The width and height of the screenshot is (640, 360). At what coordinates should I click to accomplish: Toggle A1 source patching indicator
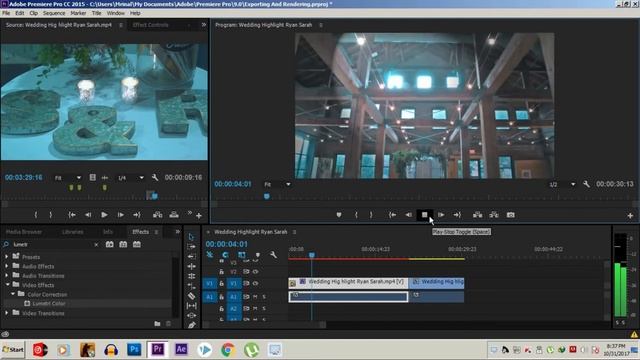pos(210,297)
